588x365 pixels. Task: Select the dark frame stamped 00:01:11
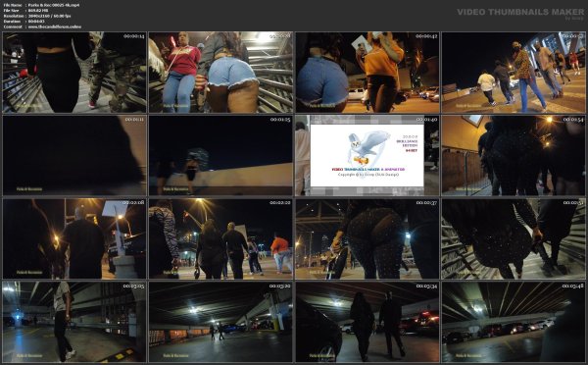coord(74,155)
